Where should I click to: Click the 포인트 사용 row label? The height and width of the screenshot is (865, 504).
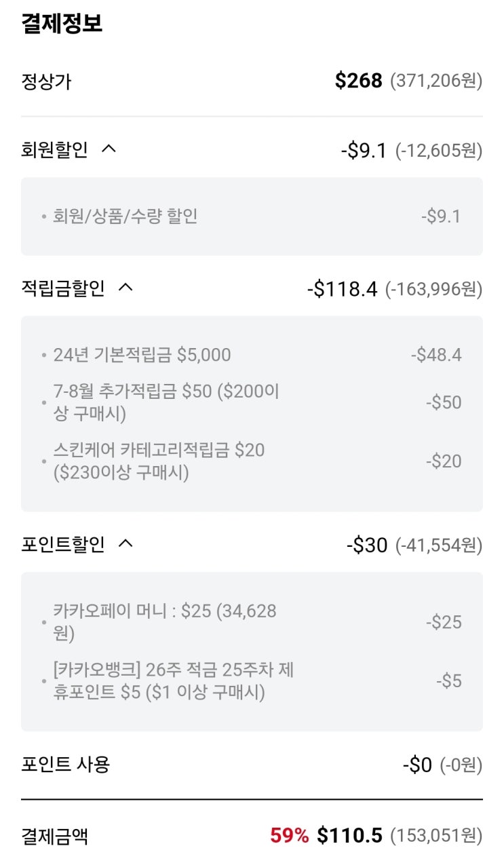pos(66,765)
